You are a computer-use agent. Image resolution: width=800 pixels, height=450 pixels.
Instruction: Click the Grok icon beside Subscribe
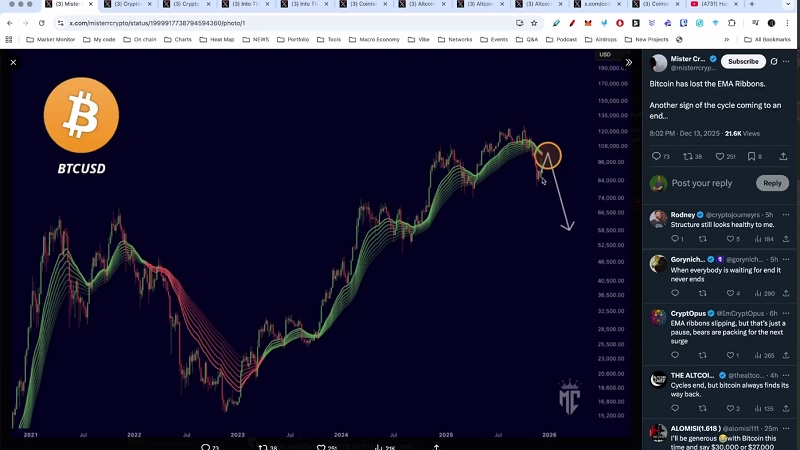click(x=773, y=62)
